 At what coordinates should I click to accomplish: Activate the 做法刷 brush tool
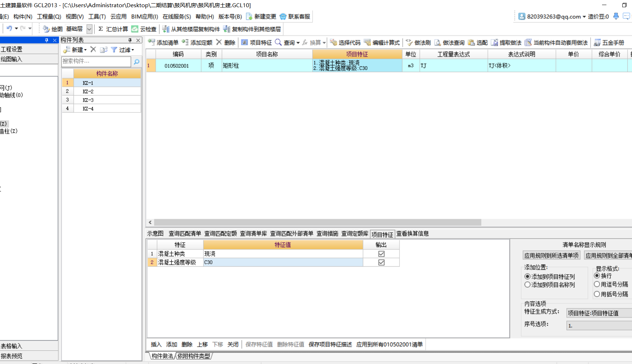409,43
